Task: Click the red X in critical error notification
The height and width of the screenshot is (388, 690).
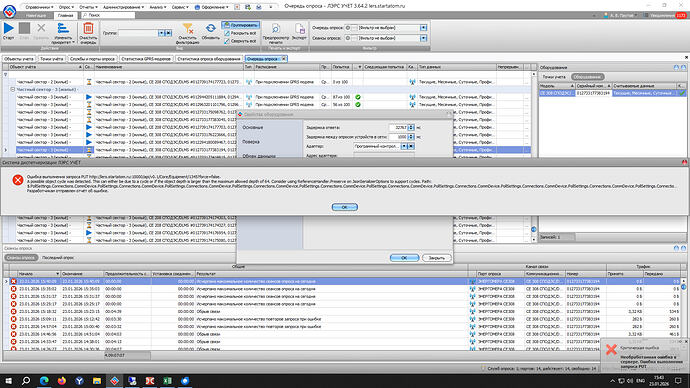Action: [x=611, y=350]
